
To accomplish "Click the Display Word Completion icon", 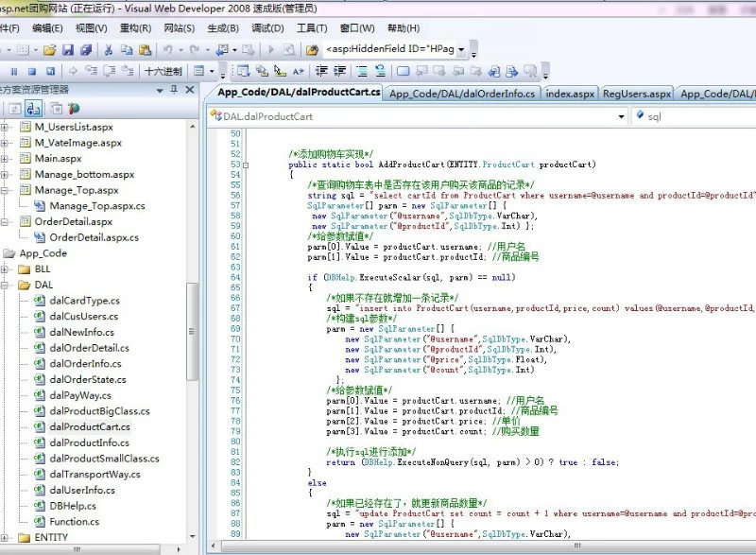I will click(299, 71).
